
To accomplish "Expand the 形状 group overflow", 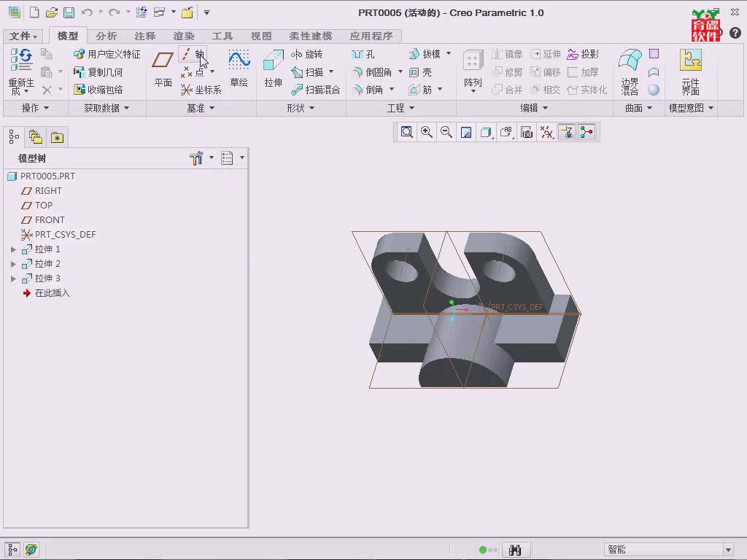I will click(x=300, y=108).
